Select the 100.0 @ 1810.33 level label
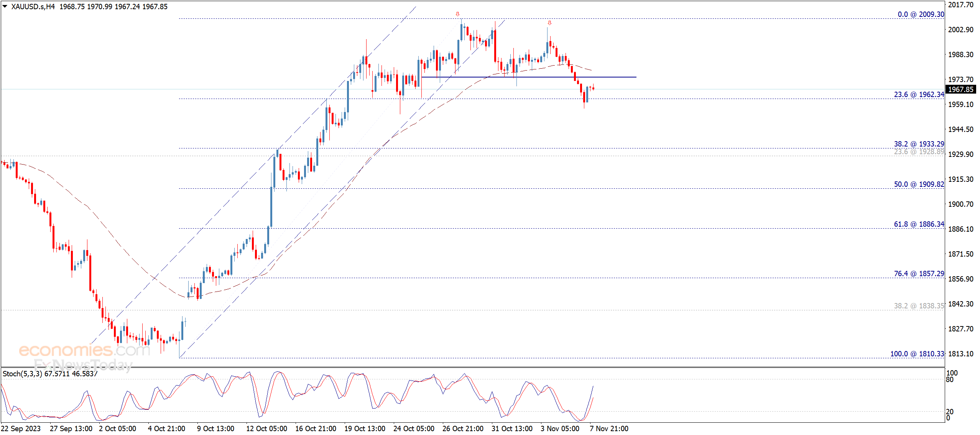Image resolution: width=980 pixels, height=435 pixels. pyautogui.click(x=917, y=354)
